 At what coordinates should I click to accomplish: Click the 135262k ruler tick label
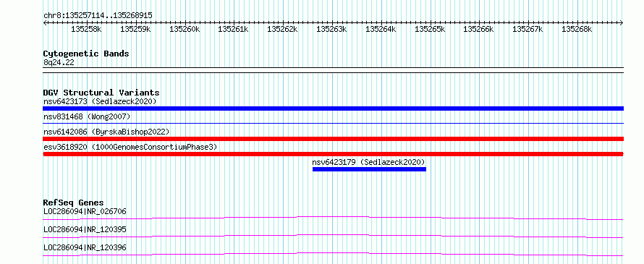pyautogui.click(x=283, y=29)
